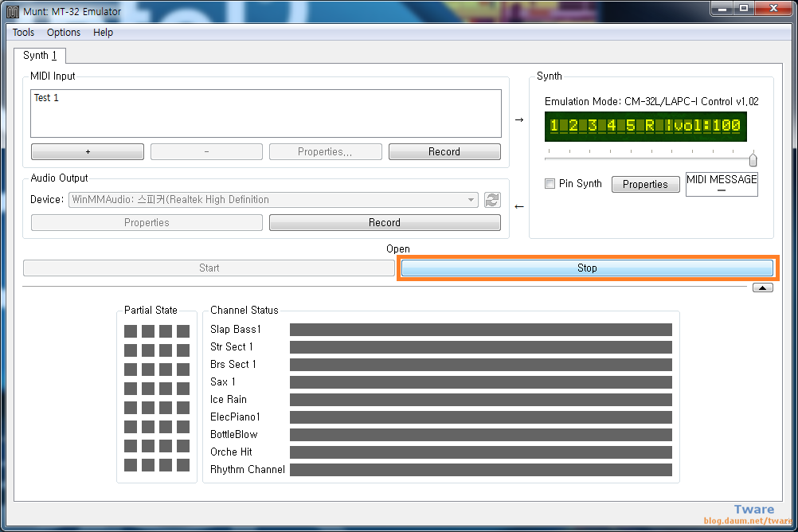Image resolution: width=798 pixels, height=532 pixels.
Task: Click the Slap Bass1 channel bar
Action: 480,330
